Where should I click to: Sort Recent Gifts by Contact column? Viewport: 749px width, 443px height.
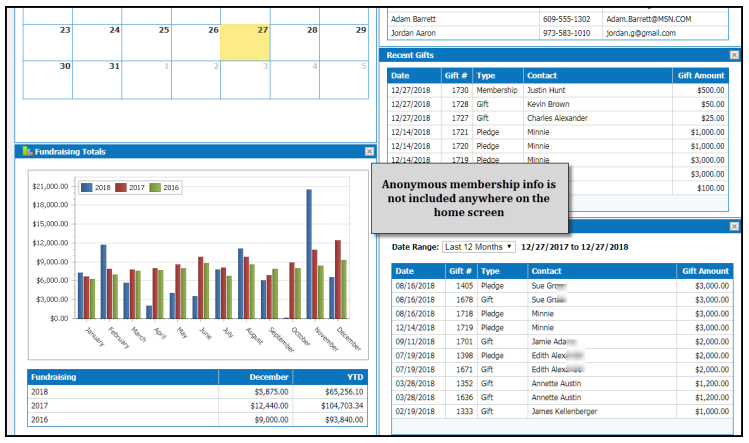(598, 76)
